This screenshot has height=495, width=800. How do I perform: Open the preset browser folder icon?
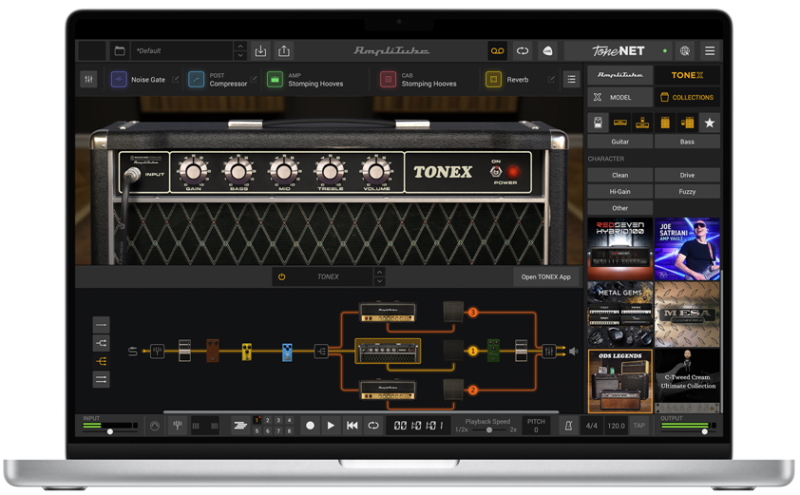point(119,51)
